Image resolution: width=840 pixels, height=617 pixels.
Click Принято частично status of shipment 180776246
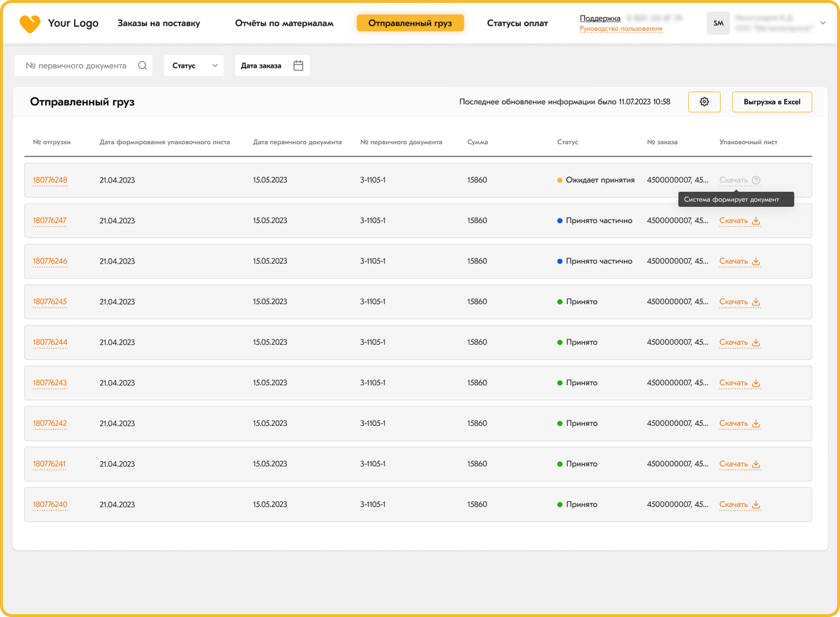point(599,261)
